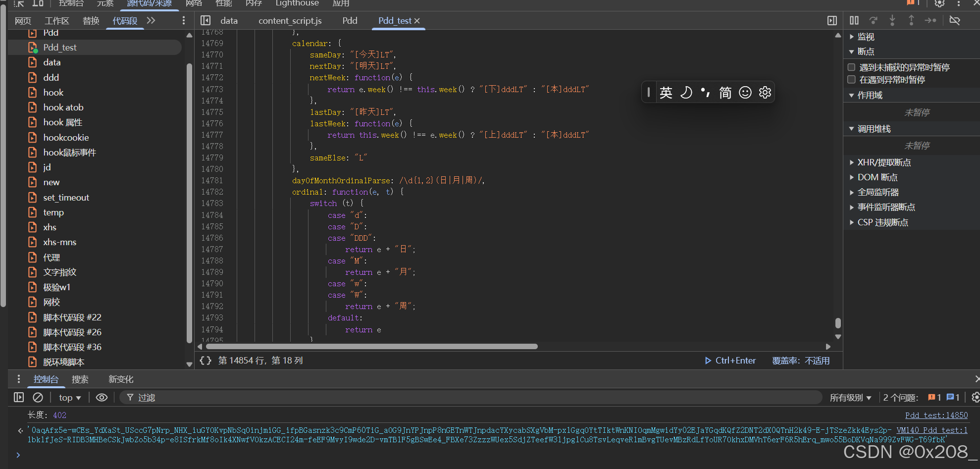Switch to the Pdd editor tab
This screenshot has width=980, height=469.
coord(350,21)
